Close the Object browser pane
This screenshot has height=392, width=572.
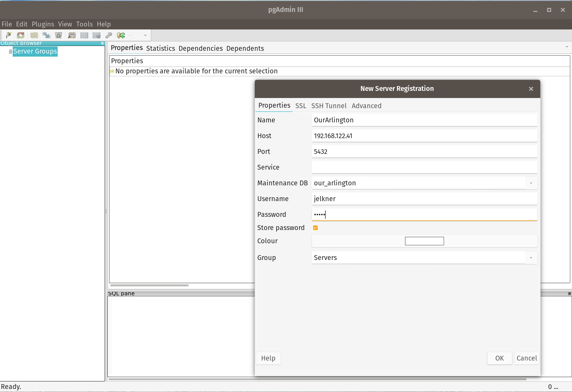(x=103, y=43)
